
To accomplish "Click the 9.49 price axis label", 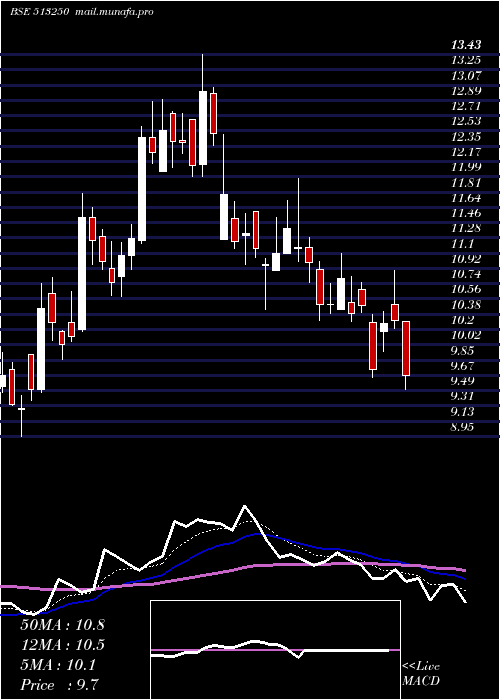I will (x=462, y=380).
